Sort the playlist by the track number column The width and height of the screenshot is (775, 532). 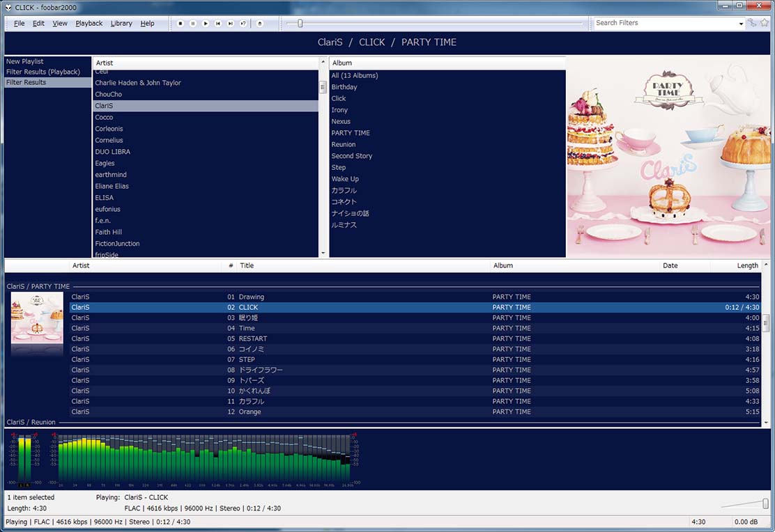(x=230, y=265)
